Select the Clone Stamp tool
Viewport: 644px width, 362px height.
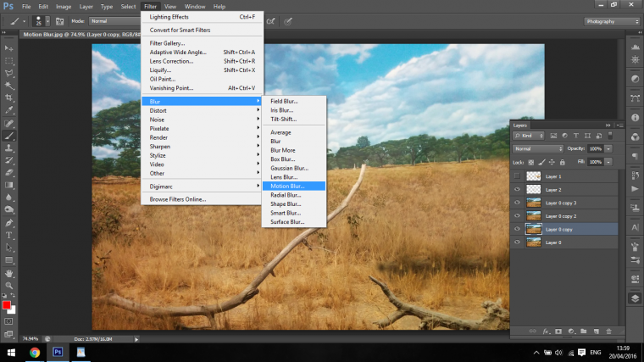click(x=8, y=148)
